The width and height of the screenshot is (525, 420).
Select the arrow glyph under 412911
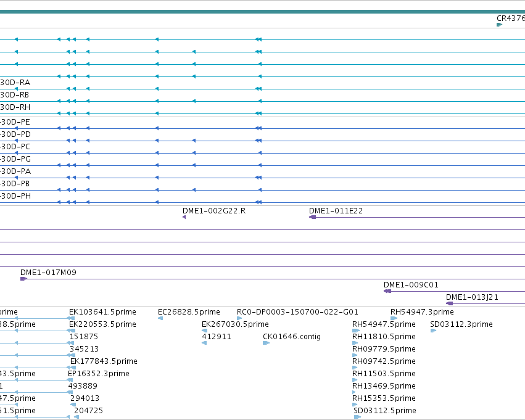pos(204,343)
